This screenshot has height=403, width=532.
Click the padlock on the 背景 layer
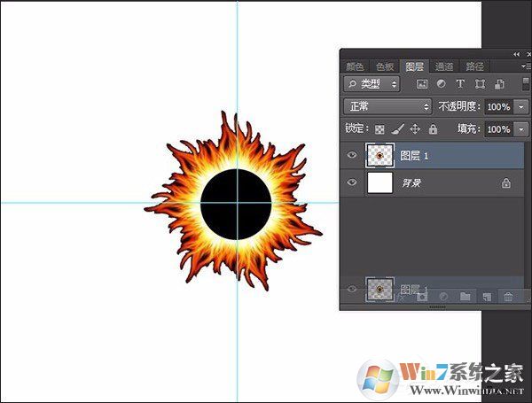pos(506,182)
